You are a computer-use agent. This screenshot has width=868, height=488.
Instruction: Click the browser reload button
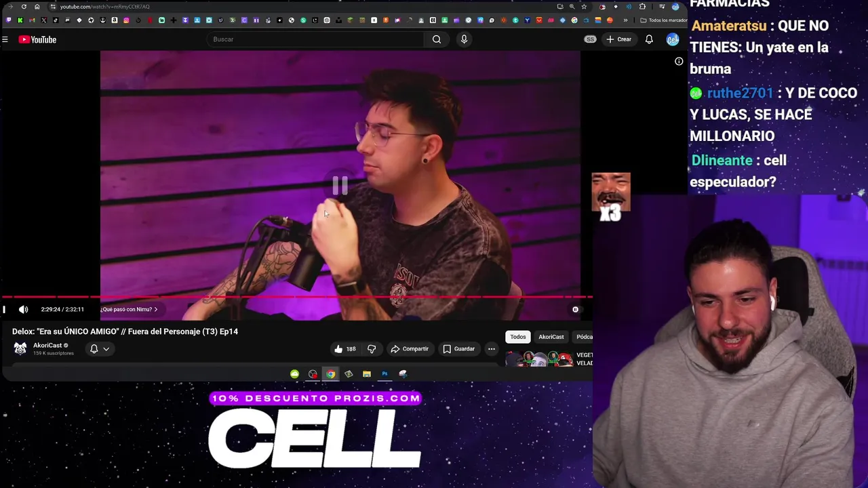(x=24, y=7)
